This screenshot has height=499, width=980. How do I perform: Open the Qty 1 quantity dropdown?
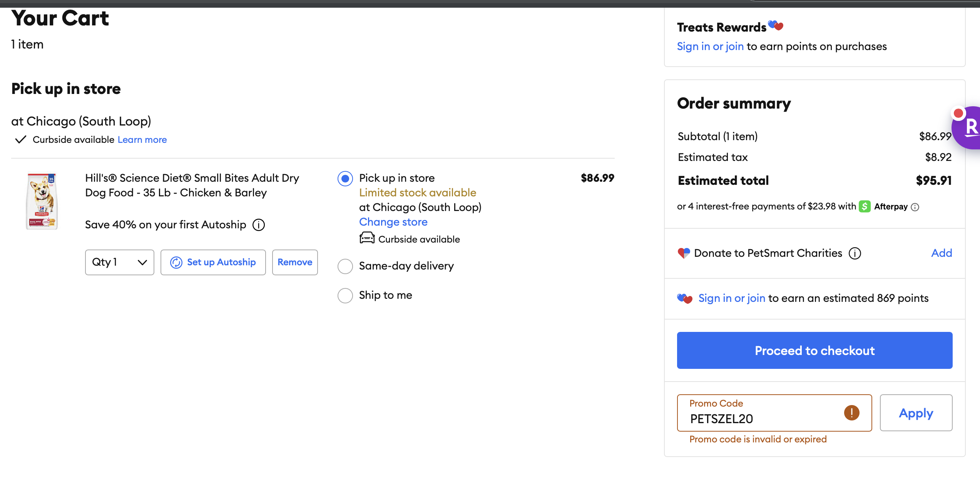[x=120, y=262]
